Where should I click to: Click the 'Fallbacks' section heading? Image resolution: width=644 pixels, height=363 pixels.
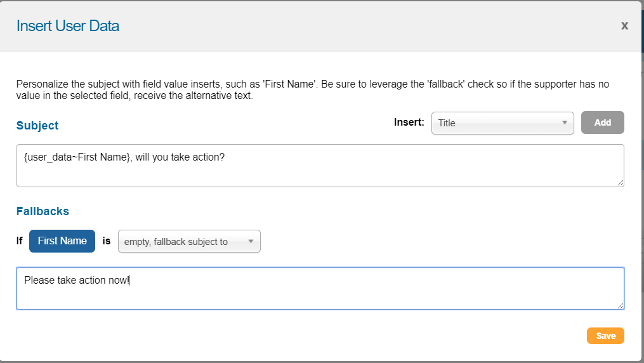click(43, 211)
